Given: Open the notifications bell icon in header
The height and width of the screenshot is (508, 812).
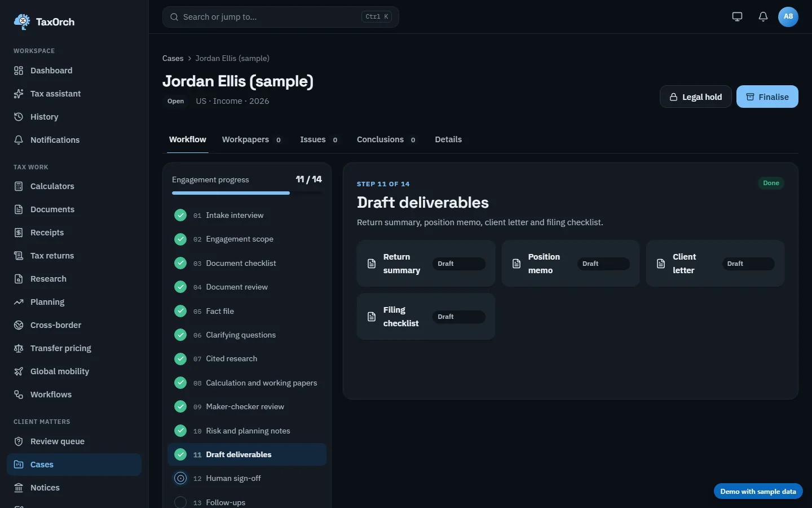Looking at the screenshot, I should point(763,16).
